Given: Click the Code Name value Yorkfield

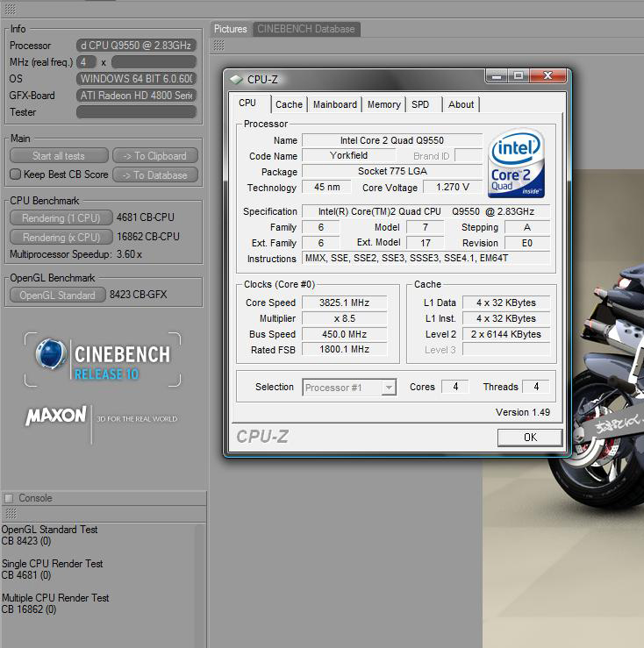Looking at the screenshot, I should coord(348,155).
